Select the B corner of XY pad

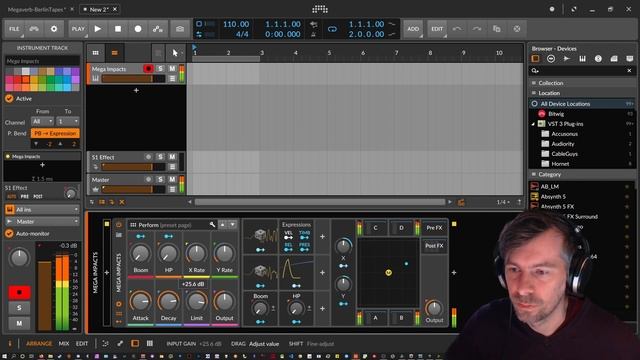401,318
